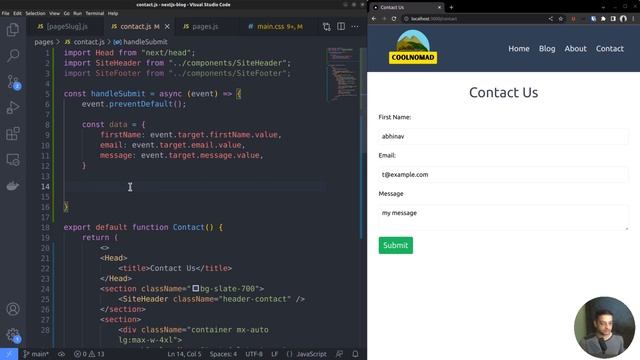
Task: Open the Extensions view
Action: point(13,134)
